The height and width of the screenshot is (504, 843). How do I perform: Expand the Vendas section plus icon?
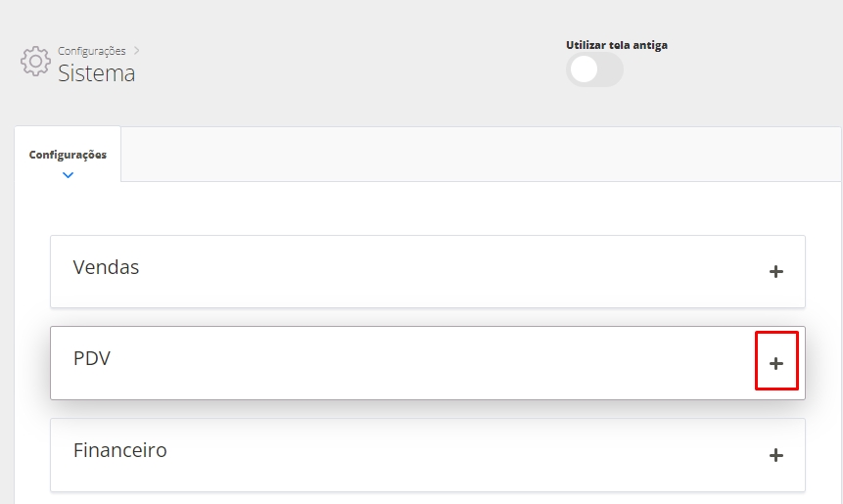coord(776,271)
